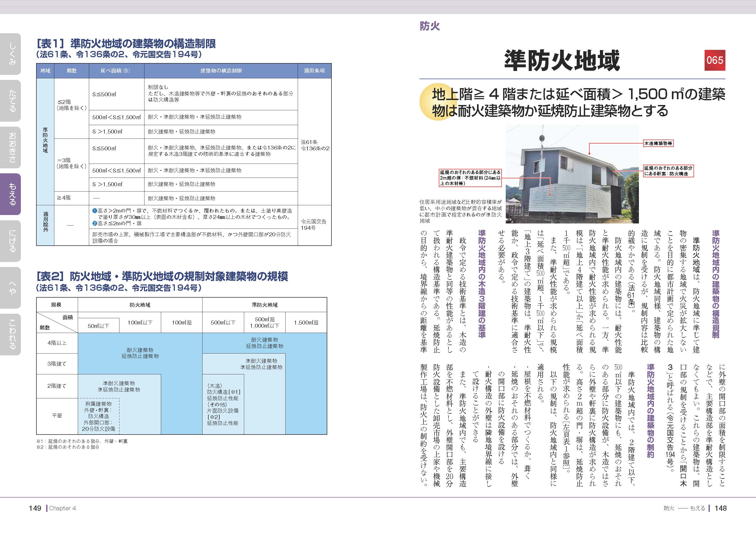
Task: Select the おおきさ side tab
Action: coord(11,147)
